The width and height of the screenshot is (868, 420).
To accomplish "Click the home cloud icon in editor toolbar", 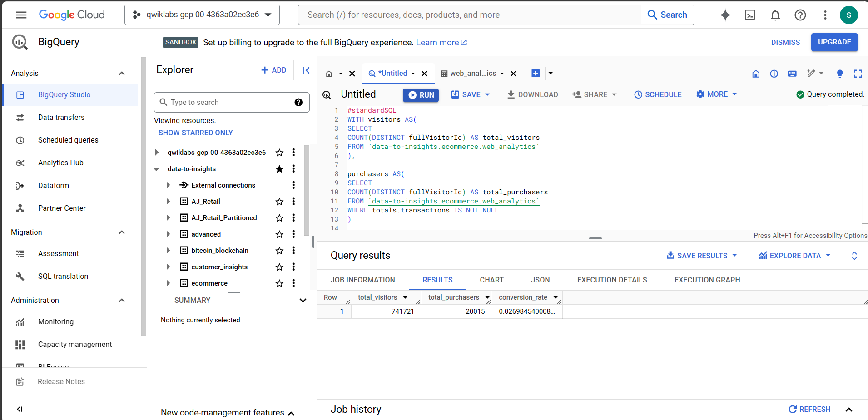I will pos(756,74).
